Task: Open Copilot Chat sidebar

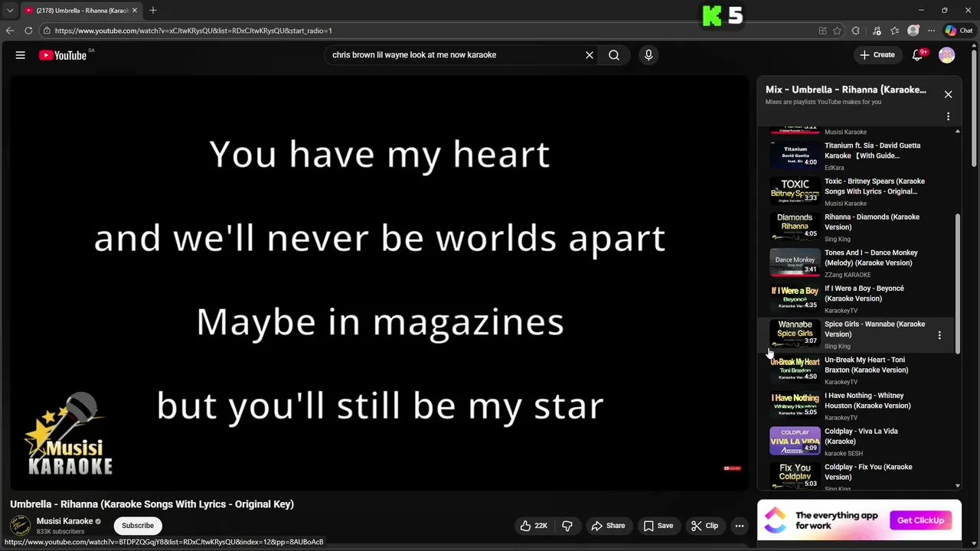Action: (x=959, y=31)
